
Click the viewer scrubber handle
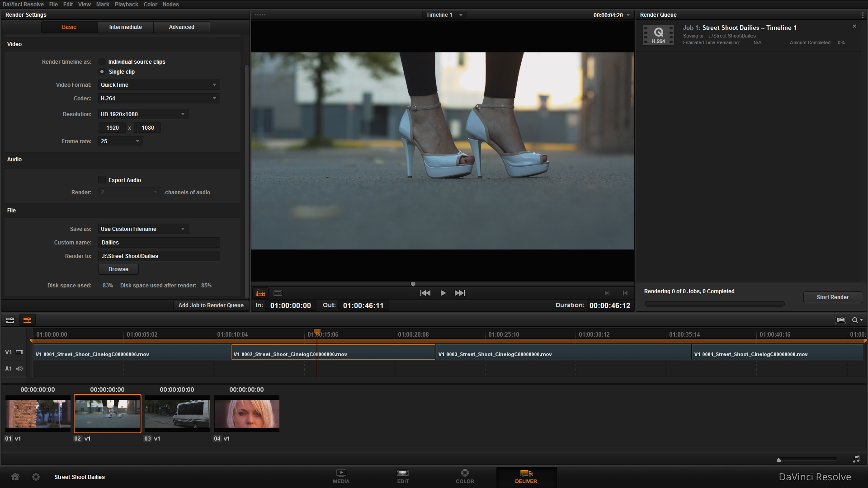pyautogui.click(x=413, y=284)
